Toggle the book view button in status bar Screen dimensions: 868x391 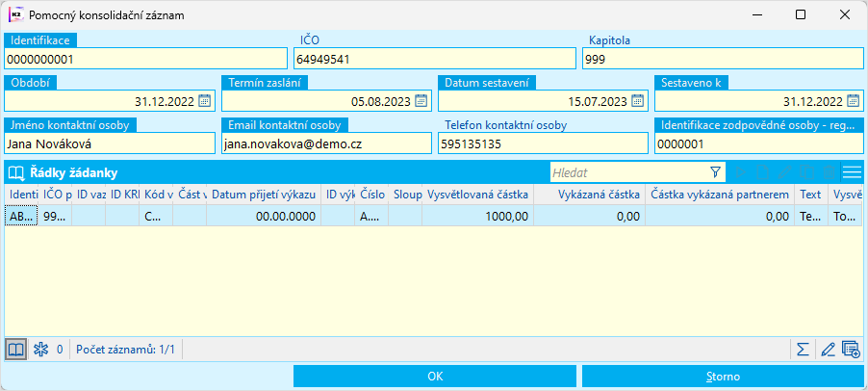click(16, 350)
